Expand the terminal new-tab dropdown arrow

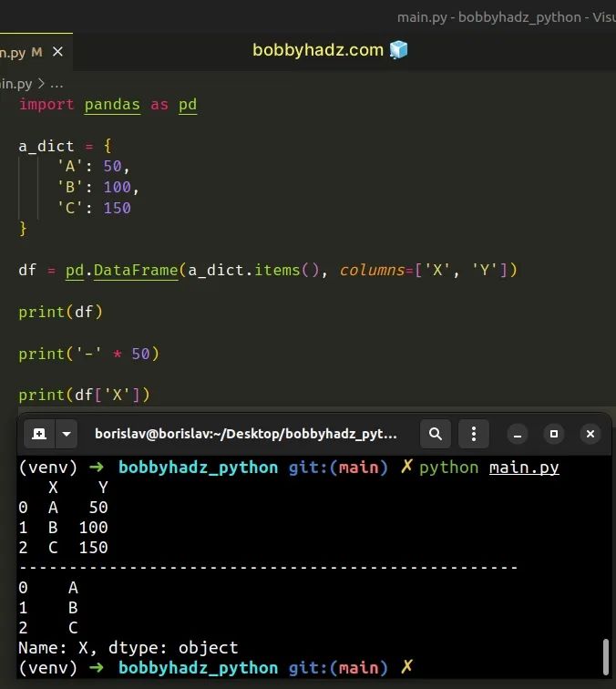coord(67,434)
